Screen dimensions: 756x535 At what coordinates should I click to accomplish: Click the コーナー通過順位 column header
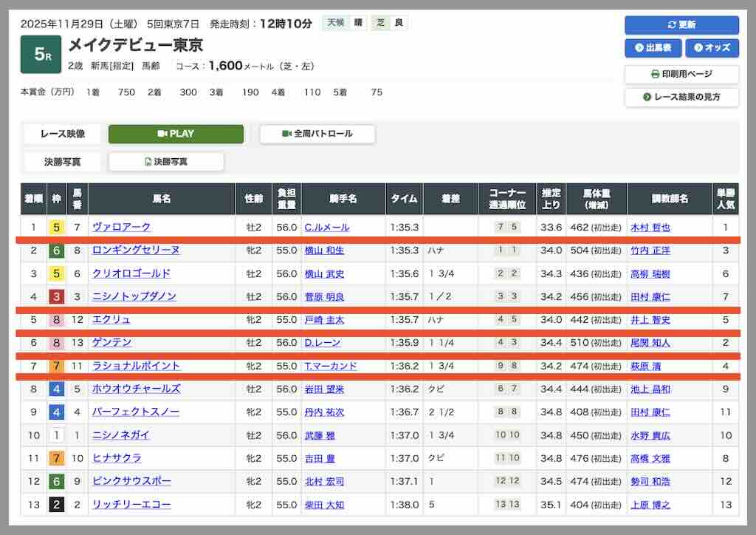click(507, 199)
